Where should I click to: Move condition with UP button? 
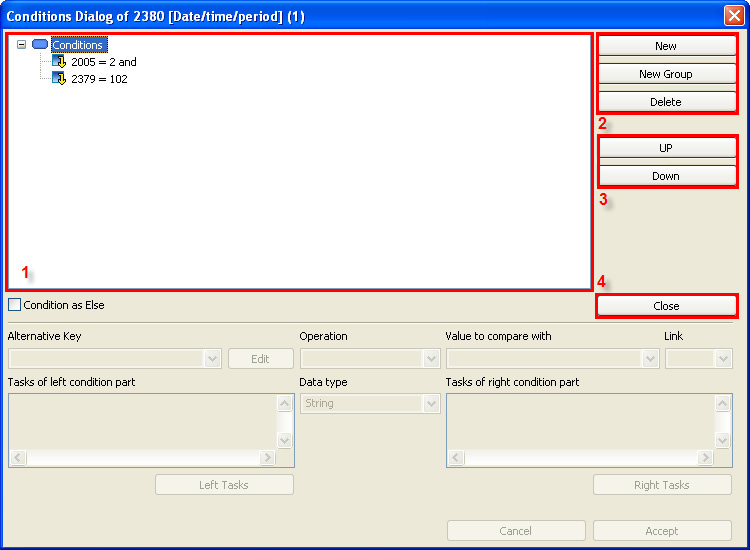click(x=666, y=148)
